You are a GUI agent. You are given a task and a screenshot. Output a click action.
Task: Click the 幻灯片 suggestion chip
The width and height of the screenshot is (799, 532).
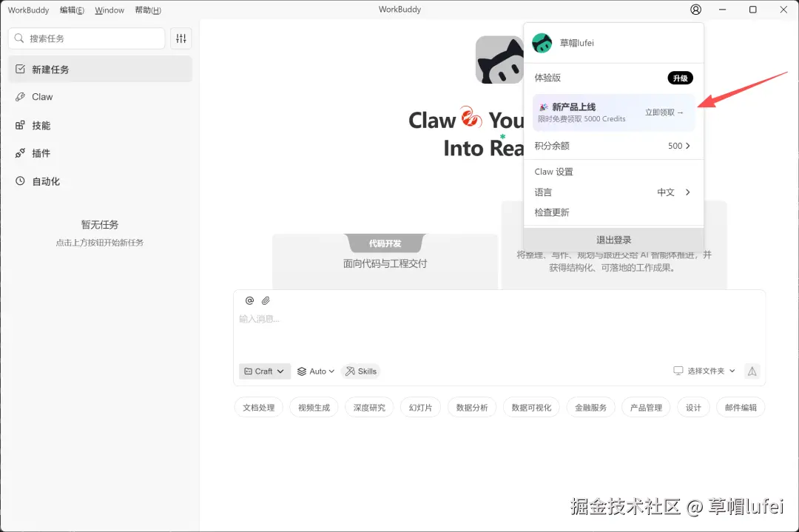pos(420,408)
